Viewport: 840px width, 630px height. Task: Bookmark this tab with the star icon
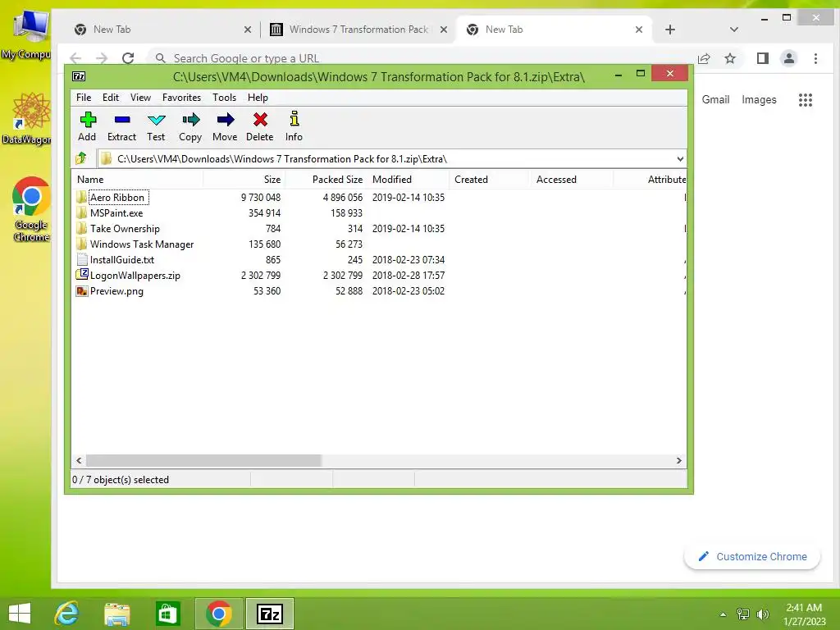coord(730,58)
